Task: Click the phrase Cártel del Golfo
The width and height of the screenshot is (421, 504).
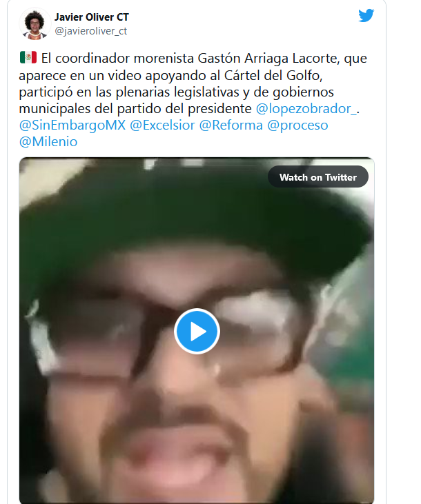Action: point(273,75)
